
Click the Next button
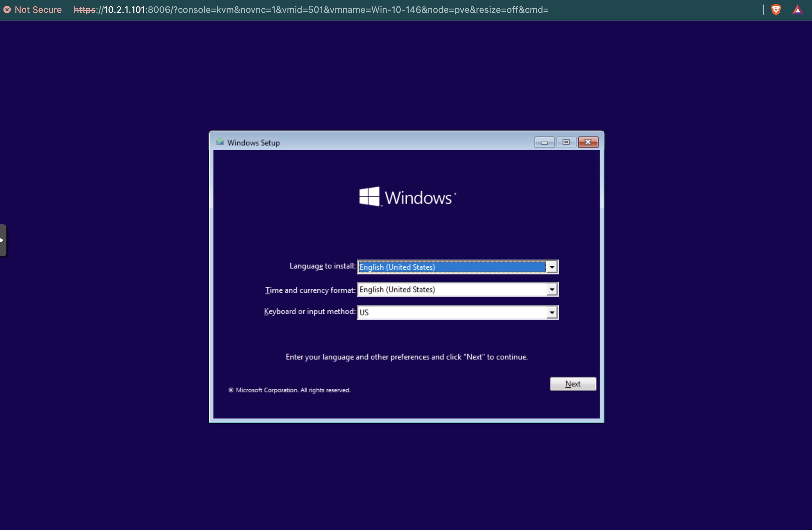coord(573,384)
